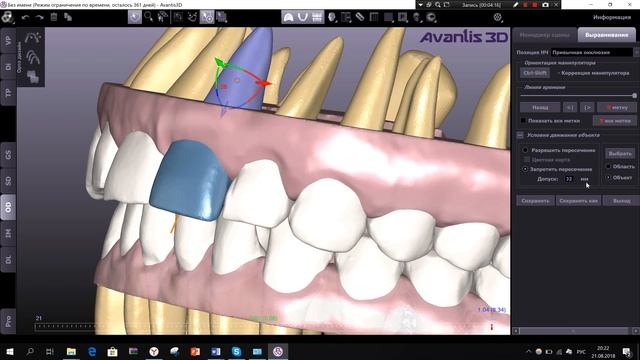Adjust the timeline slider handle
Screen dimensions: 640x360
[634, 96]
